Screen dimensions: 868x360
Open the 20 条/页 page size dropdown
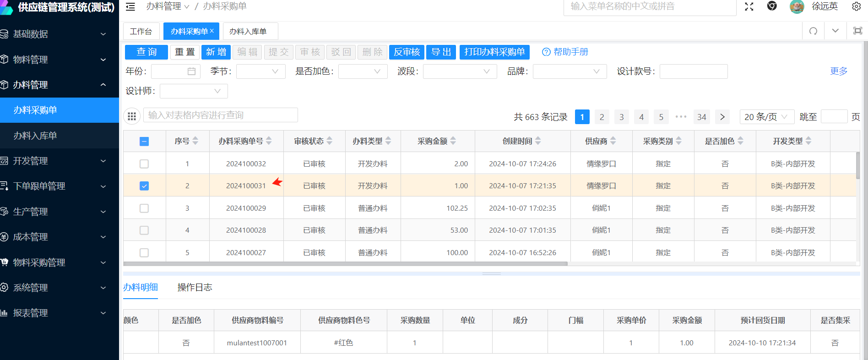pyautogui.click(x=766, y=117)
